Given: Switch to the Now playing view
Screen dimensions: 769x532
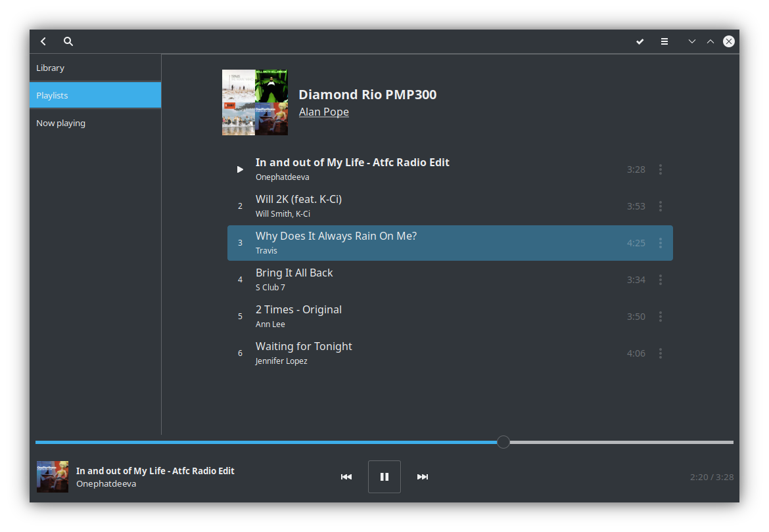Looking at the screenshot, I should [x=95, y=123].
